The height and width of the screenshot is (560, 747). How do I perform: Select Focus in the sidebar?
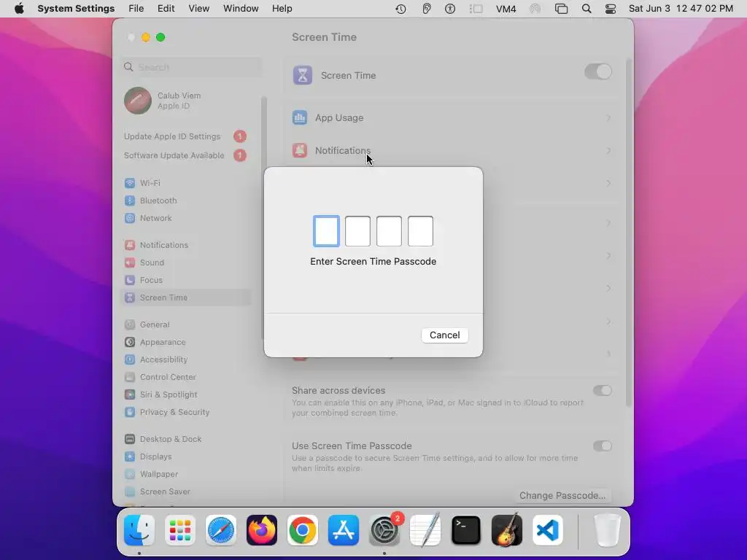(185, 280)
